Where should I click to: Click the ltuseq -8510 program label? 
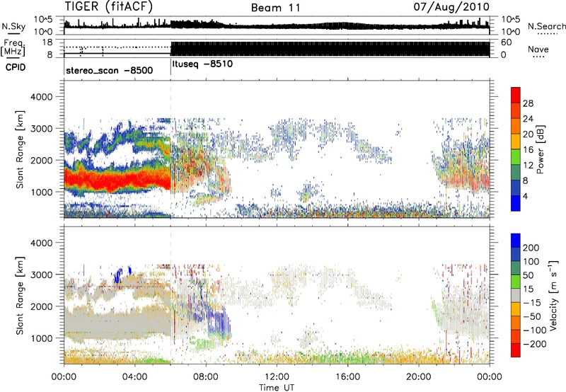click(202, 64)
